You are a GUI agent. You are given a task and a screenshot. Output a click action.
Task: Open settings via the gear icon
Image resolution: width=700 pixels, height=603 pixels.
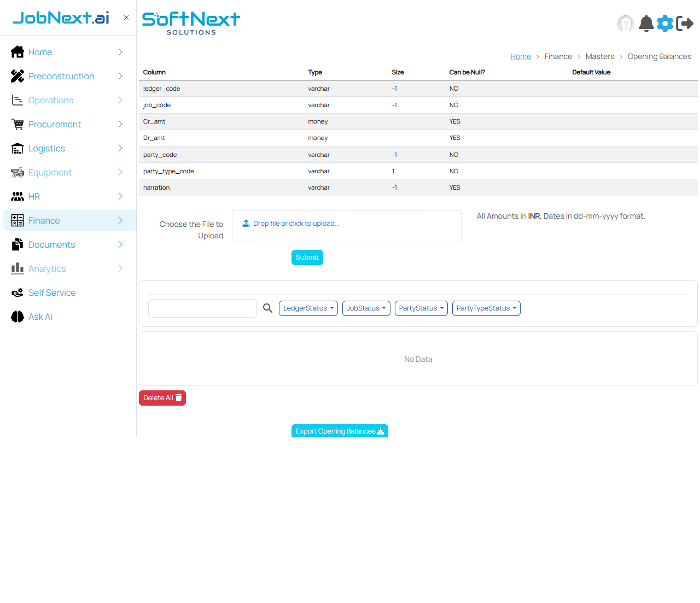(x=665, y=24)
